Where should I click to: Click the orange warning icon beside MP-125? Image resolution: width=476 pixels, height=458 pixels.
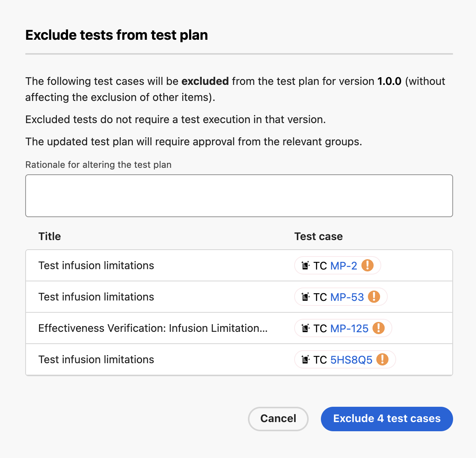point(379,328)
